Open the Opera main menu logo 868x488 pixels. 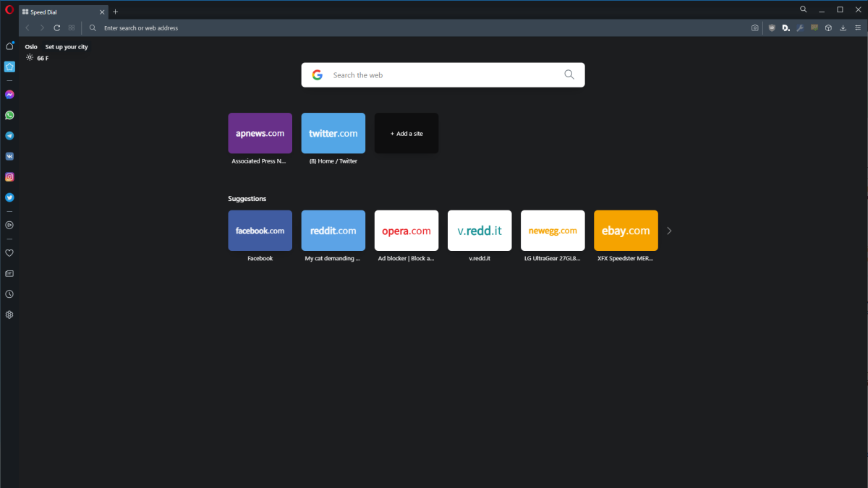pyautogui.click(x=9, y=10)
